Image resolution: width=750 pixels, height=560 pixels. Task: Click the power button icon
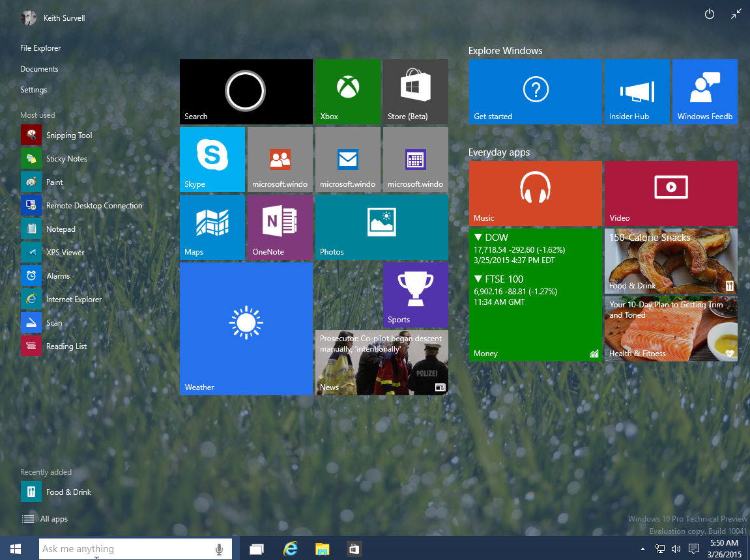[x=710, y=14]
